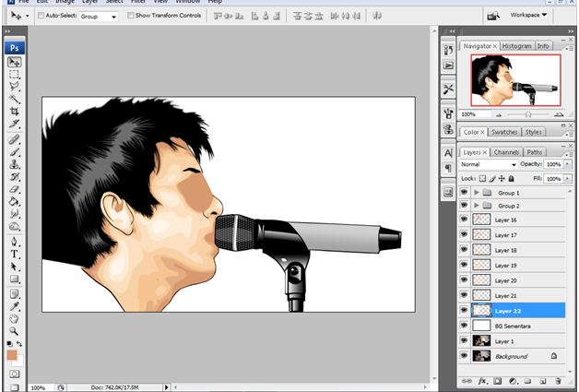
Task: Select the Magic Wand tool
Action: coord(15,99)
